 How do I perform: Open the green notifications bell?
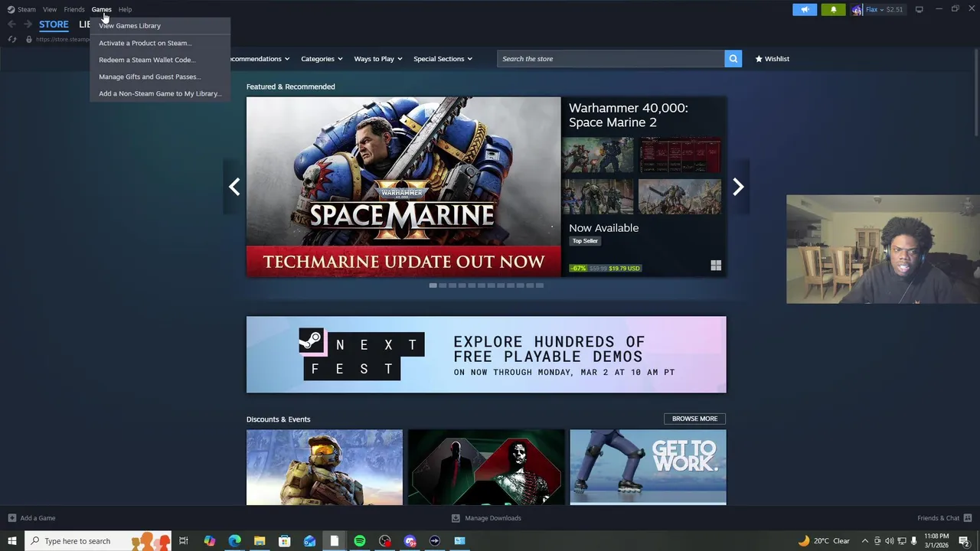point(833,9)
